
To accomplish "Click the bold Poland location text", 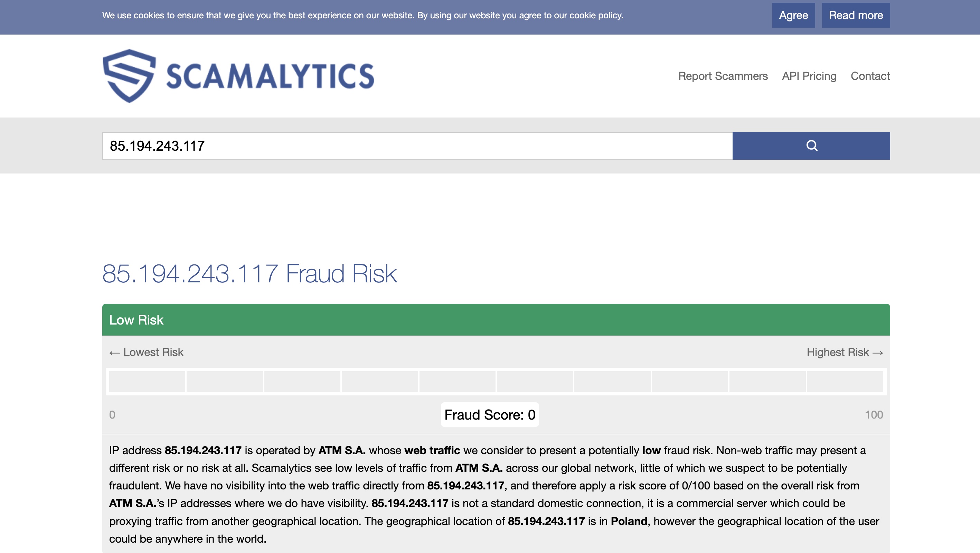I will [629, 521].
